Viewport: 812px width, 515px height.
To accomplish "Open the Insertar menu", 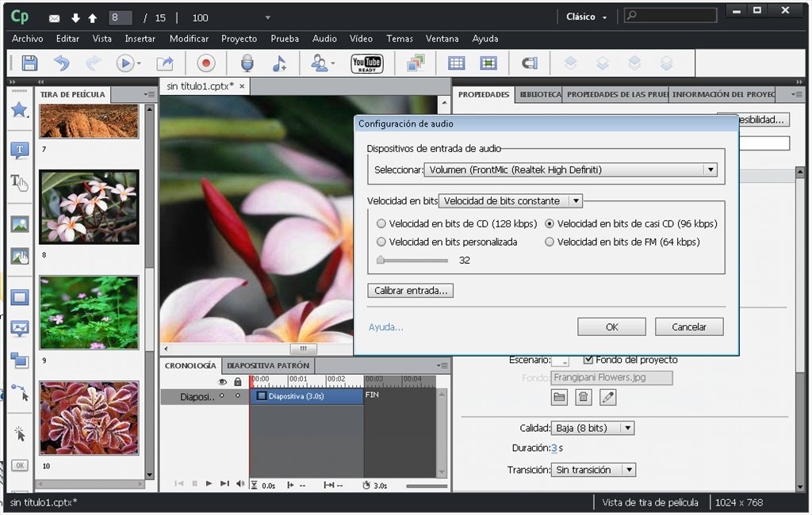I will pos(140,39).
